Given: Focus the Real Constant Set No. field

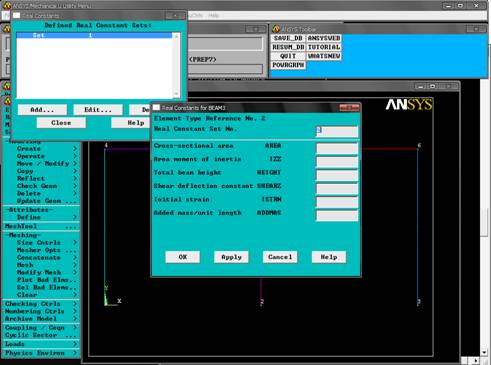Looking at the screenshot, I should [337, 131].
